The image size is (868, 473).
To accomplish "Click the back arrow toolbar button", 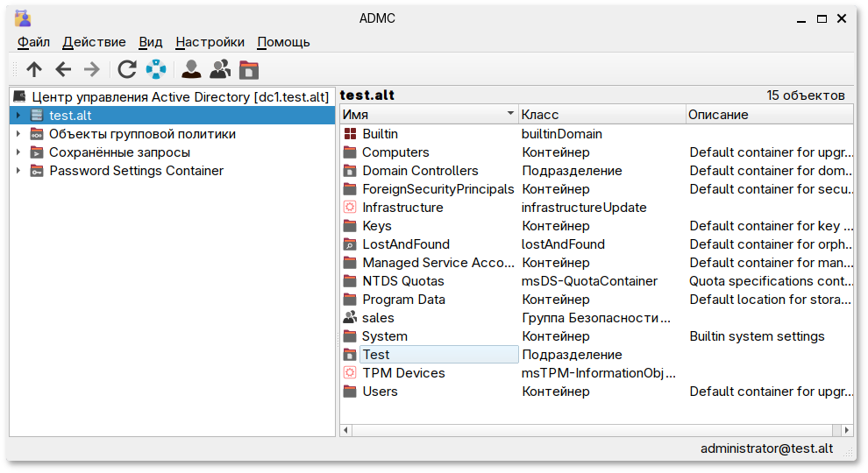I will click(x=63, y=70).
